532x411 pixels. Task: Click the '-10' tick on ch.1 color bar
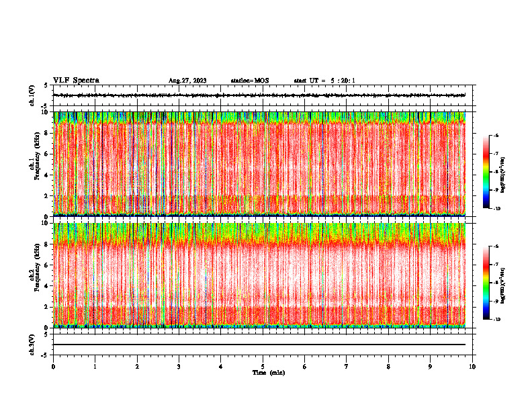(x=497, y=209)
